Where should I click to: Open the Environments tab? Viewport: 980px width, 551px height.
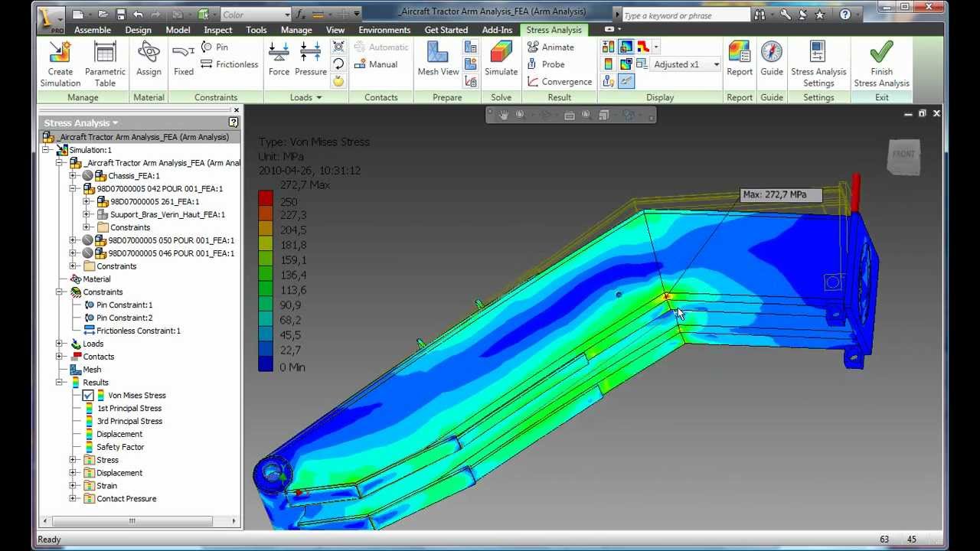384,30
